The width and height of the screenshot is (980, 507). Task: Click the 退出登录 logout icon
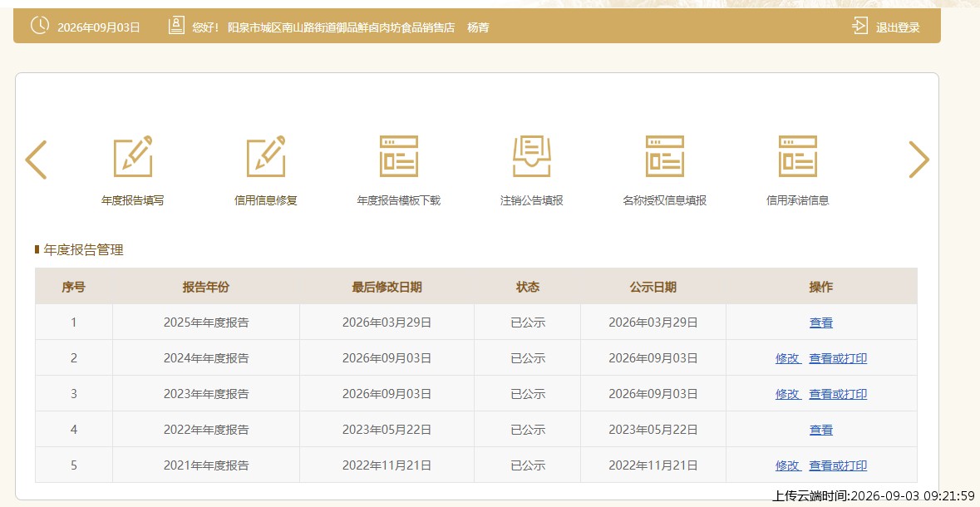click(859, 27)
